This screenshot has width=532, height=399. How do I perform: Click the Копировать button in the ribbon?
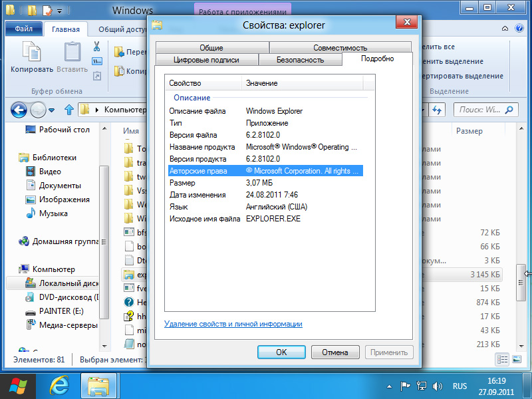[32, 57]
